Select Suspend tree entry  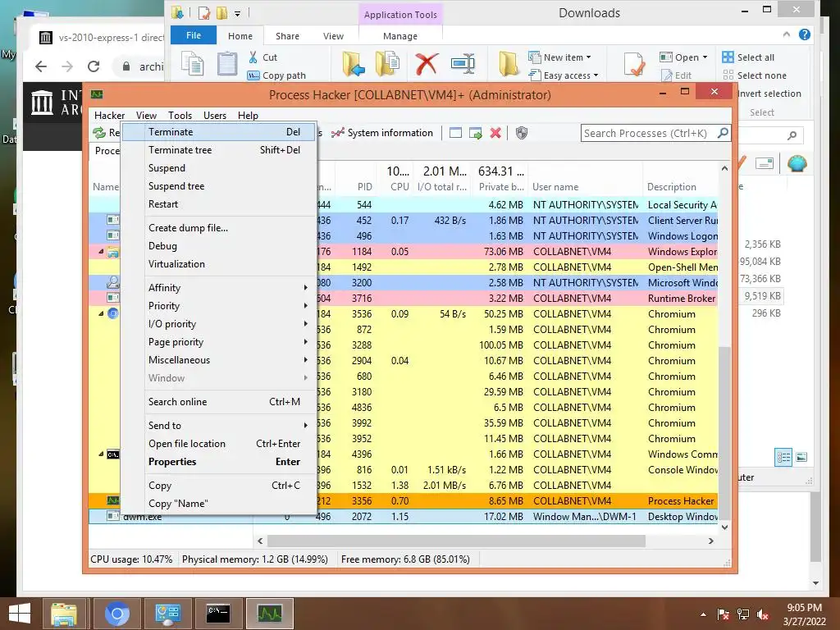click(219, 186)
